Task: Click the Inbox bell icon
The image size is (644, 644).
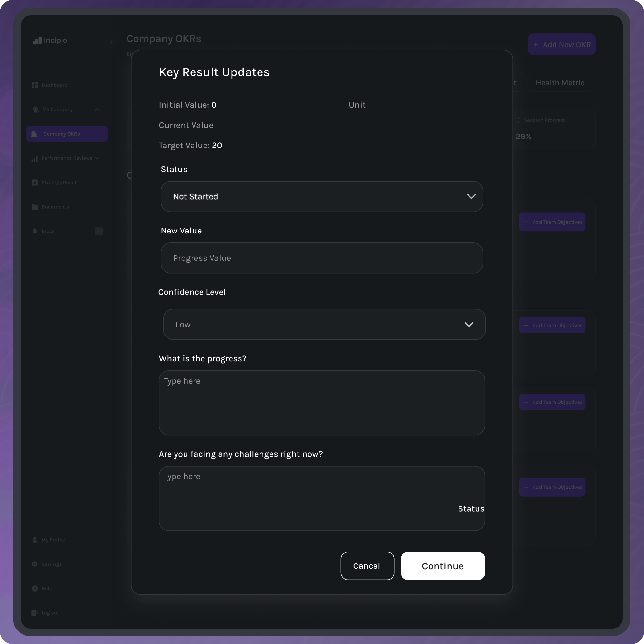Action: click(x=35, y=231)
